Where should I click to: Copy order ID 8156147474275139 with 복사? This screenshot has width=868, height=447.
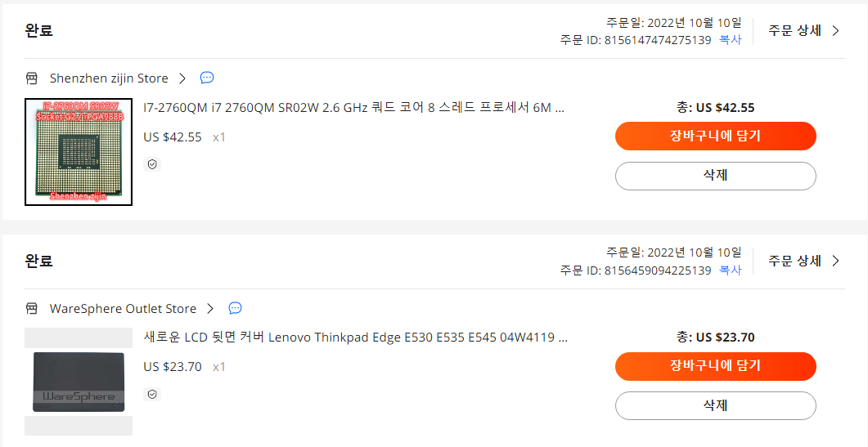pyautogui.click(x=731, y=40)
